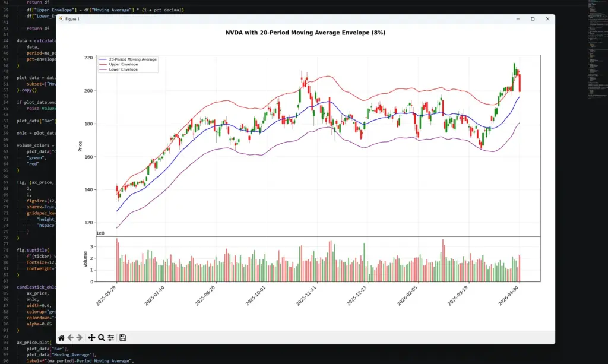The height and width of the screenshot is (364, 608).
Task: Click the 160 price tick label
Action: click(x=88, y=157)
